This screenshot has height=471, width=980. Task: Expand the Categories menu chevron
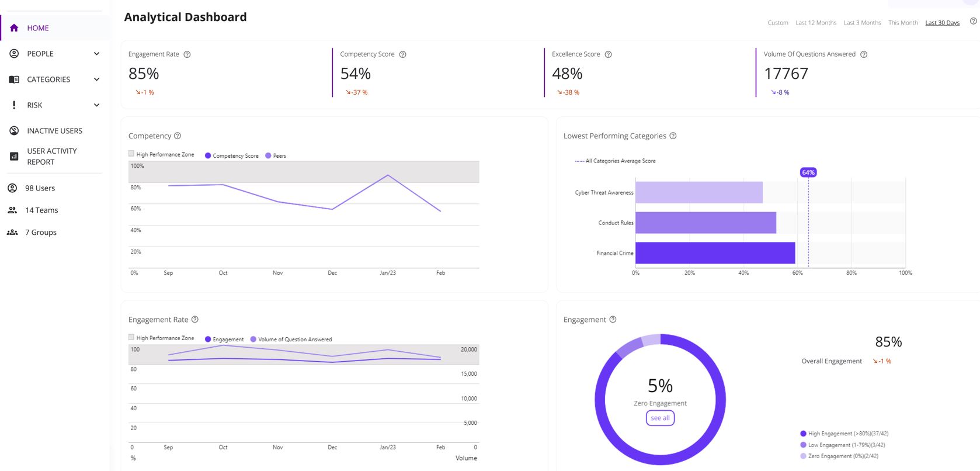[97, 79]
